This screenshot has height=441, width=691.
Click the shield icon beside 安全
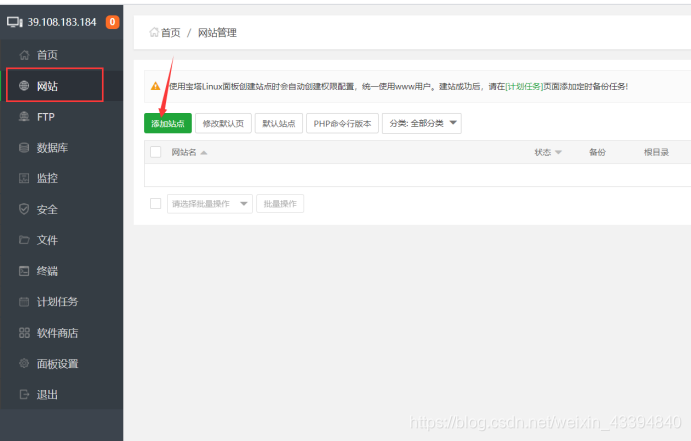pyautogui.click(x=24, y=209)
